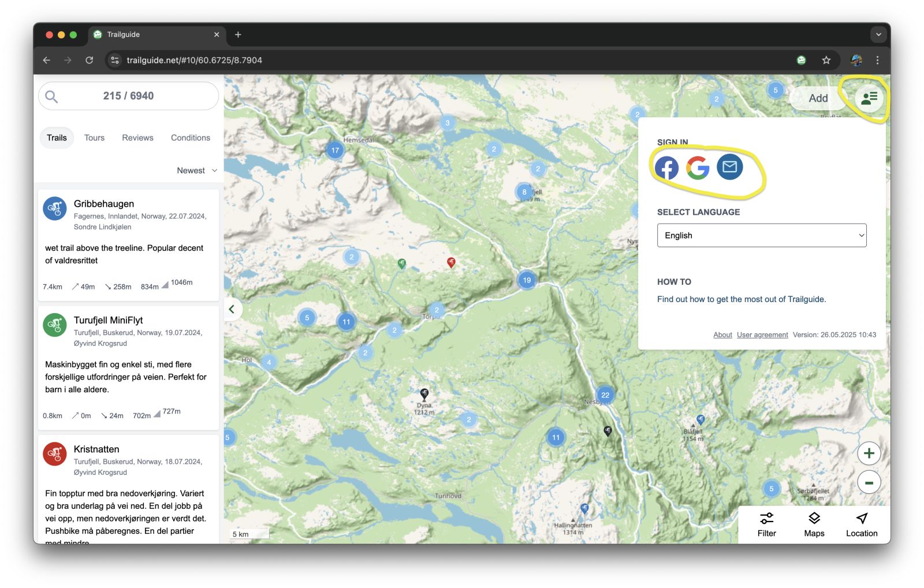Open the How To Trailguide guide link
Image resolution: width=924 pixels, height=588 pixels.
click(742, 299)
